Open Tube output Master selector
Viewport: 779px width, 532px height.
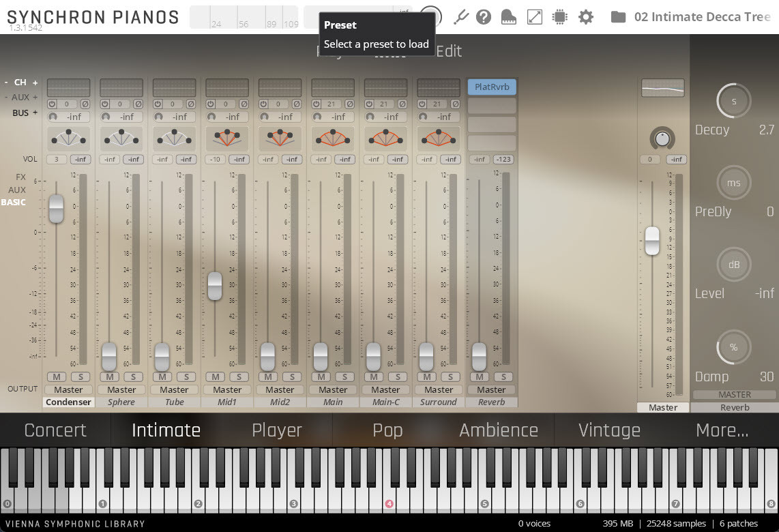coord(174,390)
